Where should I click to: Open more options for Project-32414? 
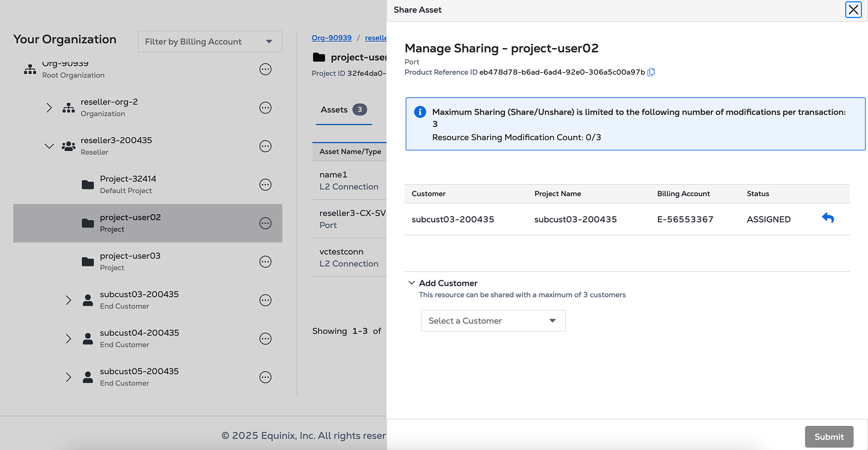point(265,185)
